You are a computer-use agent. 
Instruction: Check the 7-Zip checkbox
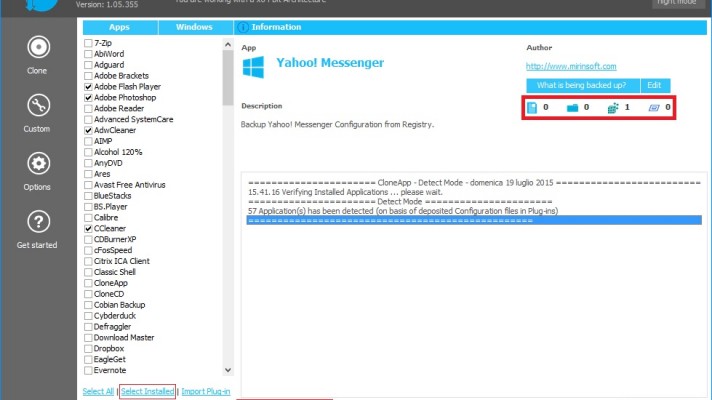point(88,43)
